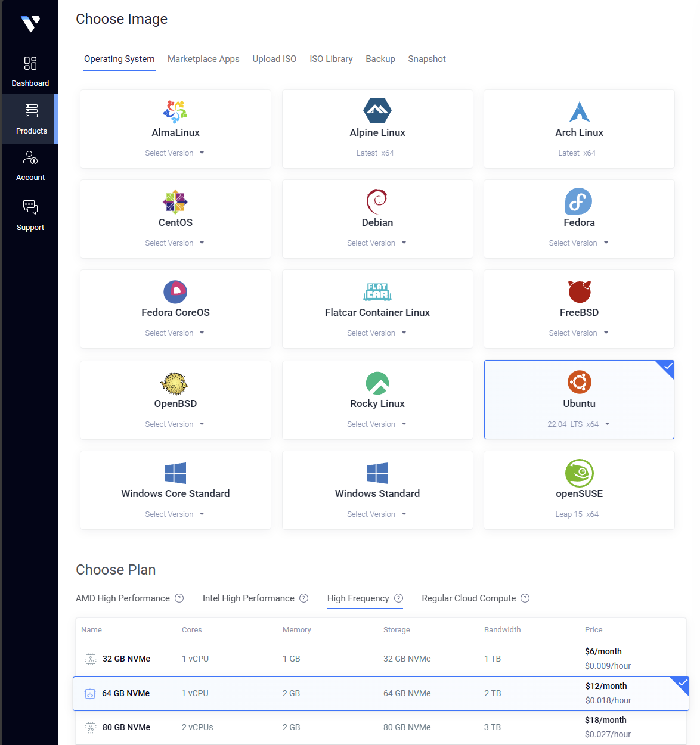The width and height of the screenshot is (700, 745).
Task: Select the Arch Linux logo
Action: pos(579,111)
